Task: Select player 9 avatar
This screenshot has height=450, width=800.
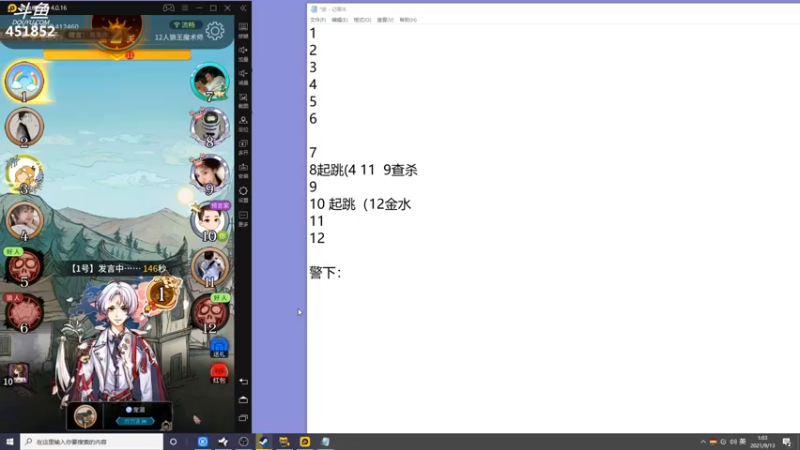Action: [x=209, y=174]
